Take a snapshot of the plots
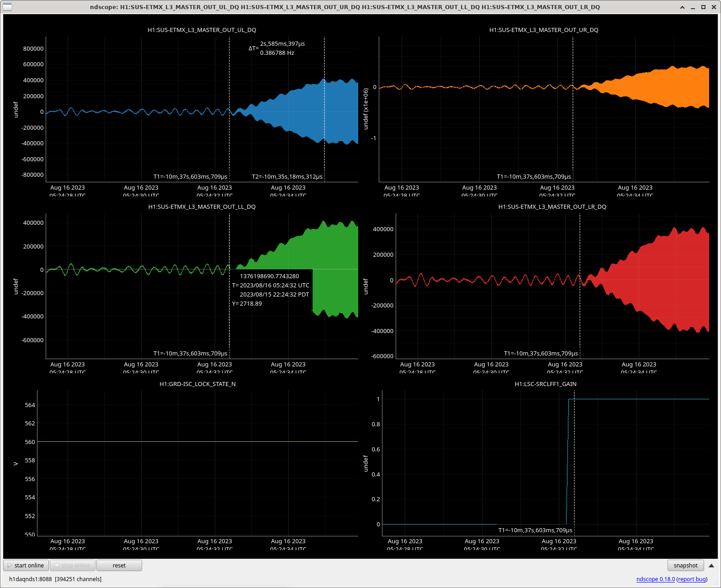This screenshot has height=588, width=721. (685, 565)
